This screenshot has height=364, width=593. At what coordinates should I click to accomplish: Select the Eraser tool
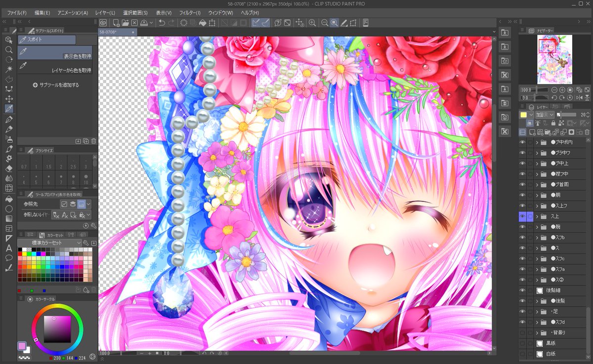pos(8,169)
